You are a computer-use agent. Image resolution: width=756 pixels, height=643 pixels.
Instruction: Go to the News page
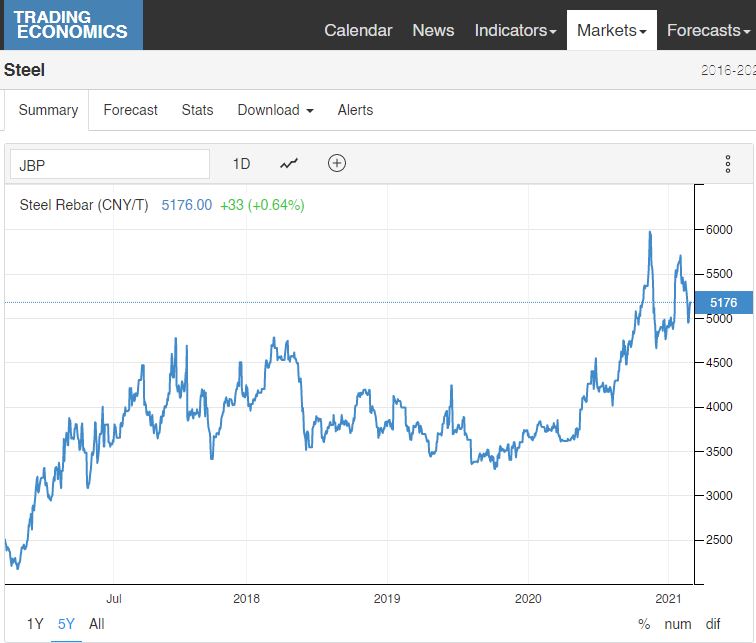pyautogui.click(x=433, y=30)
